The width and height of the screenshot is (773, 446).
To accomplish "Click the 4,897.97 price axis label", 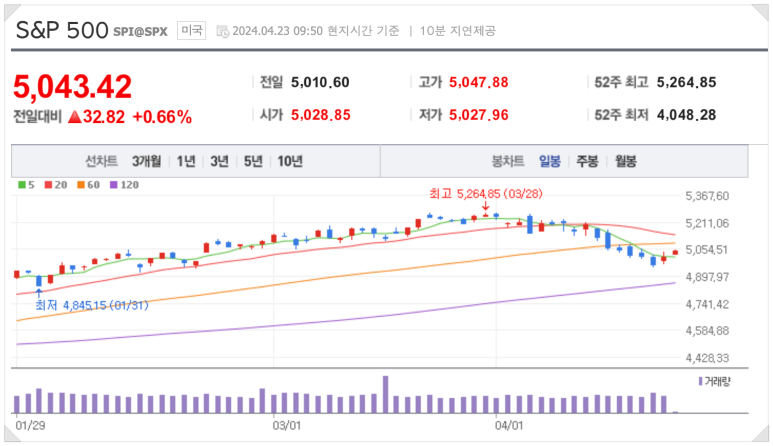I will pyautogui.click(x=707, y=277).
